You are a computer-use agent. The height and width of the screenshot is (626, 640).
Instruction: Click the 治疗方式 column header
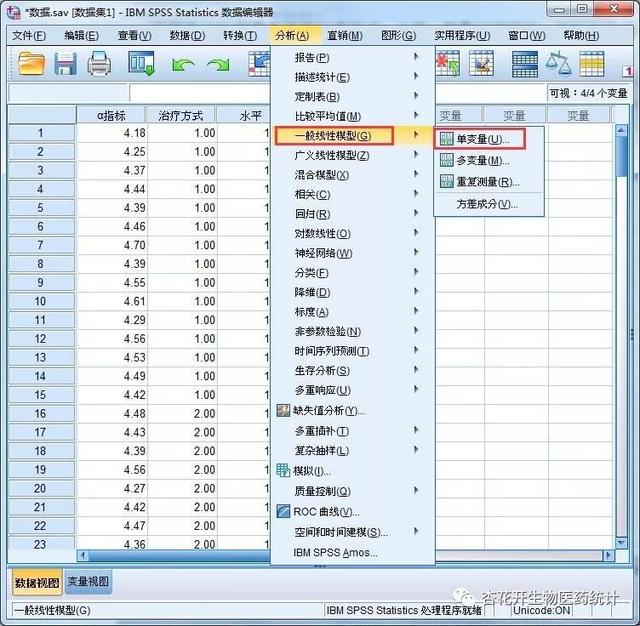click(181, 115)
